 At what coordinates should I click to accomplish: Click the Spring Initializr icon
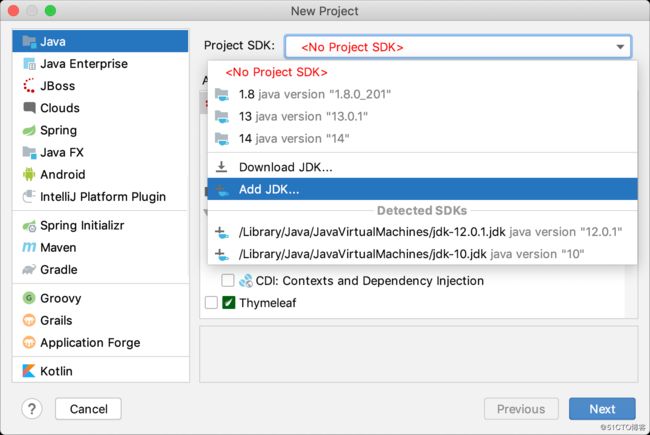[29, 226]
